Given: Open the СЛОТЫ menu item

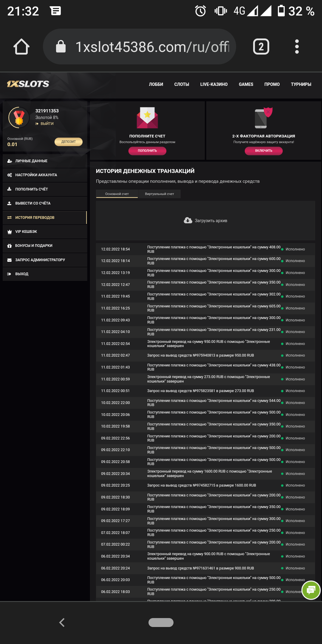Looking at the screenshot, I should (x=182, y=84).
